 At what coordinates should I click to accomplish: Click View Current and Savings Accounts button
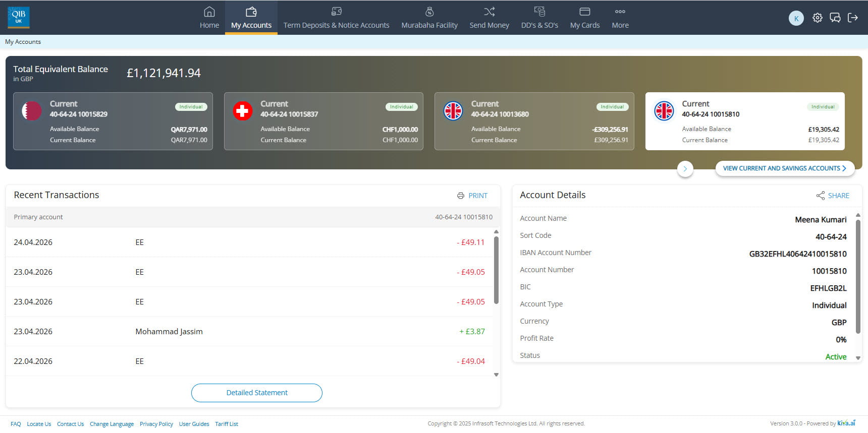click(785, 168)
